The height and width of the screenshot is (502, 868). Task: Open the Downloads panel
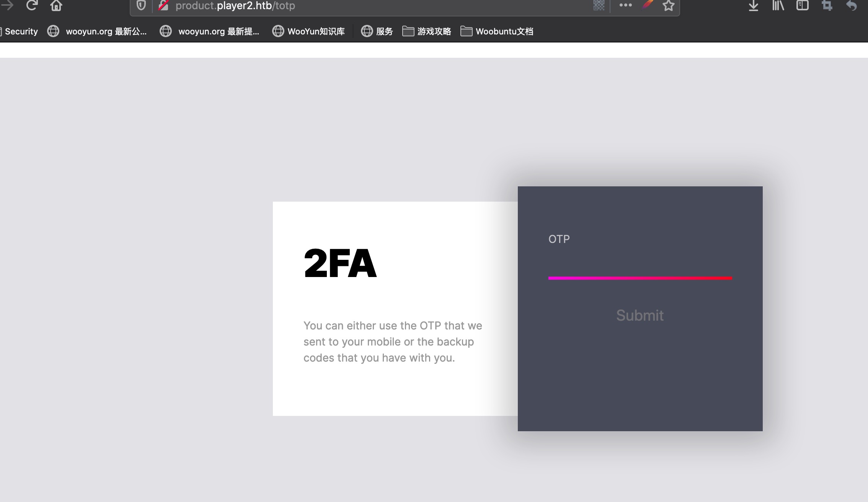click(x=753, y=5)
